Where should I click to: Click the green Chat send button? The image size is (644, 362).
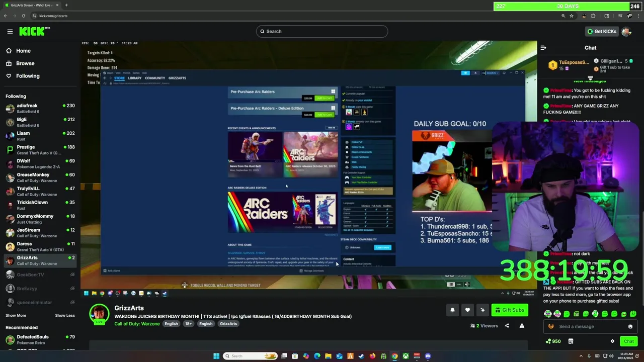pyautogui.click(x=629, y=341)
